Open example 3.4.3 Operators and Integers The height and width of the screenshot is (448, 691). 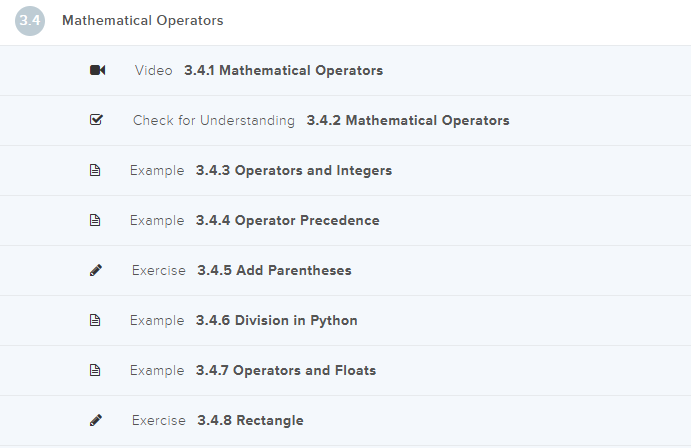point(294,171)
